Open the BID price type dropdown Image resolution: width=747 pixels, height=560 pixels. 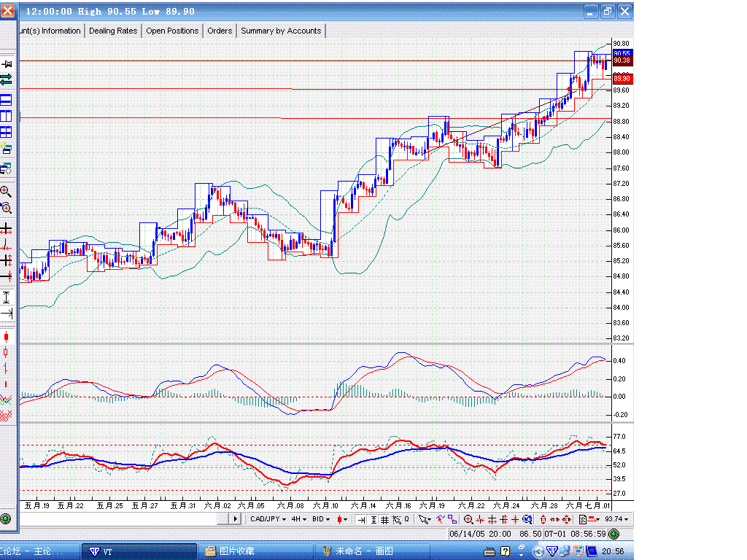click(x=321, y=519)
